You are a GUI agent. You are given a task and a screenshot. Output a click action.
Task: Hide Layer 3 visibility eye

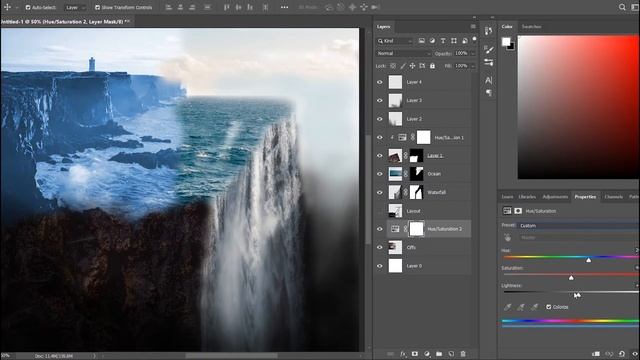[380, 100]
